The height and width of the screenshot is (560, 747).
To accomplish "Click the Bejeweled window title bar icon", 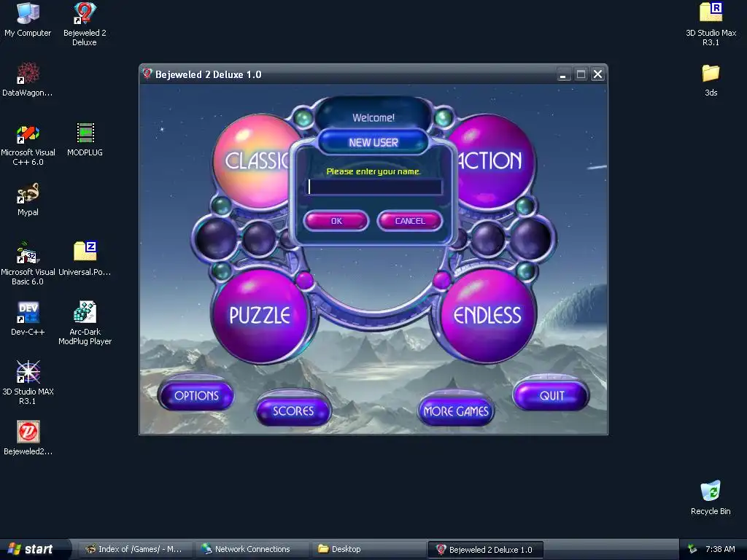I will pos(147,74).
